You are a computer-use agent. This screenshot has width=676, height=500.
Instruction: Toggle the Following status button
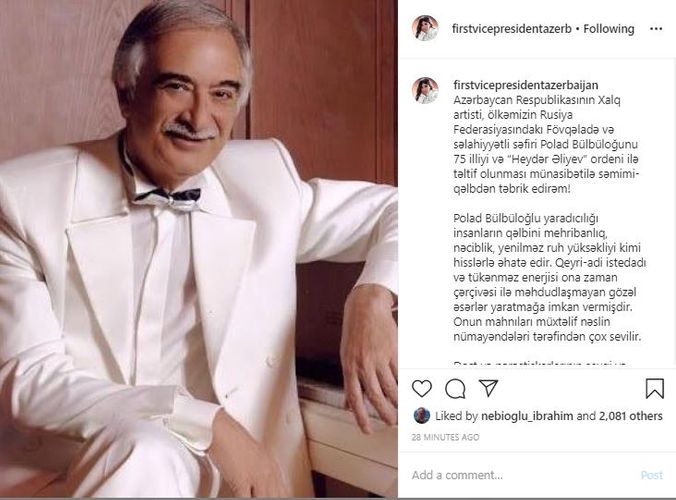pos(609,29)
